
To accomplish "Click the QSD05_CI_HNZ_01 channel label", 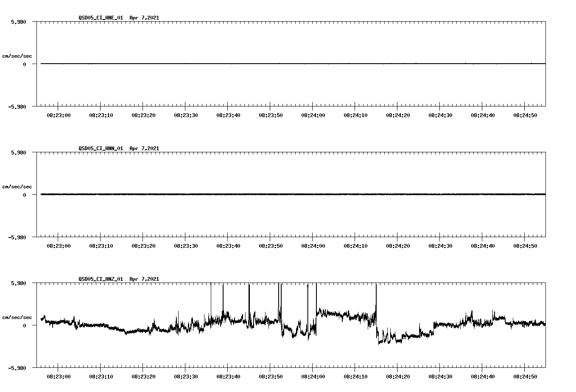I will click(100, 280).
